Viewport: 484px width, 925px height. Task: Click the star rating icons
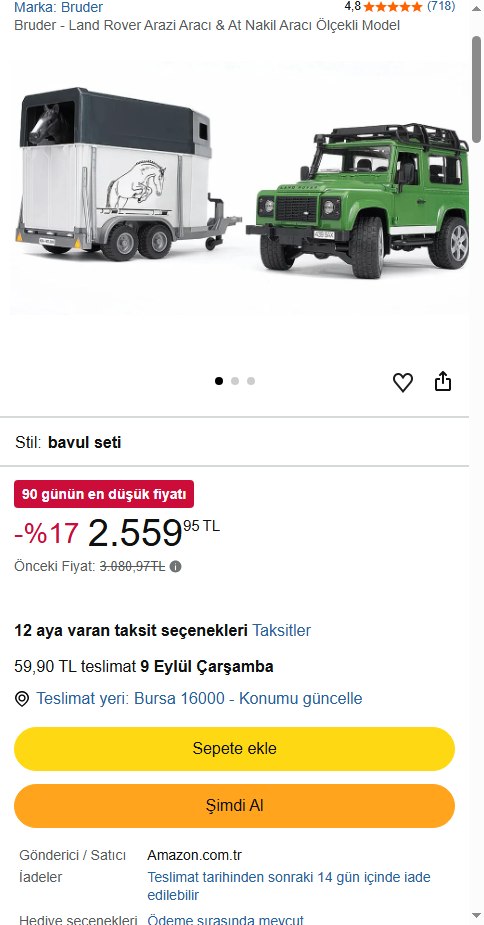[x=393, y=6]
